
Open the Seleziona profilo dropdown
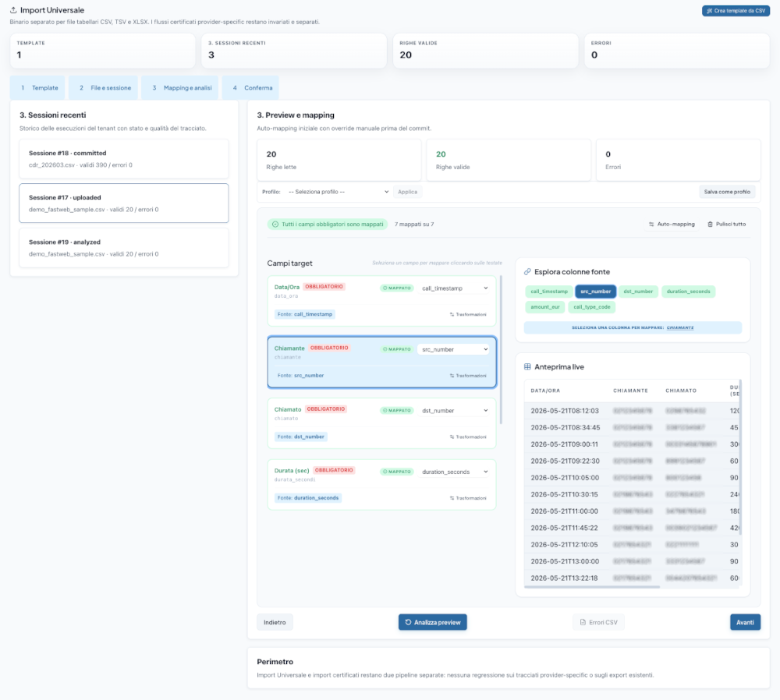click(x=339, y=192)
